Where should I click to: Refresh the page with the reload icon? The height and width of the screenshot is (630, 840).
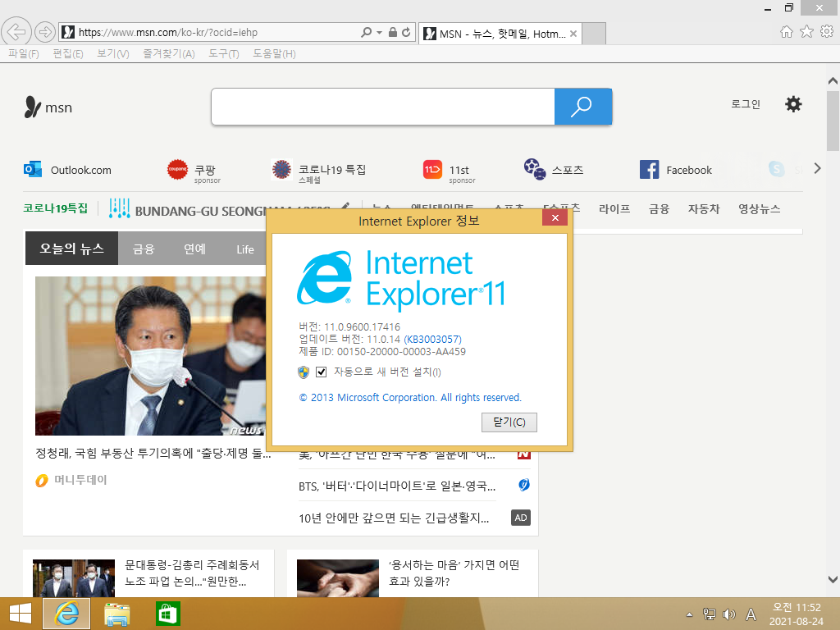tap(406, 32)
